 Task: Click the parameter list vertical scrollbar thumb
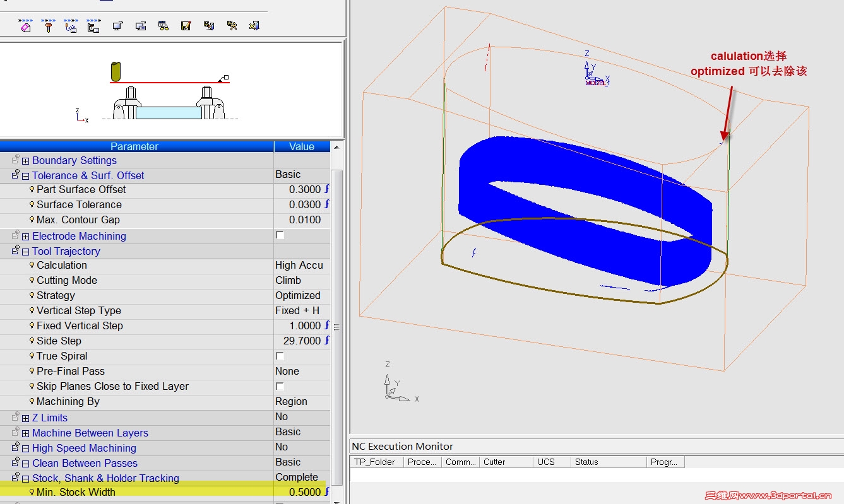click(x=337, y=327)
